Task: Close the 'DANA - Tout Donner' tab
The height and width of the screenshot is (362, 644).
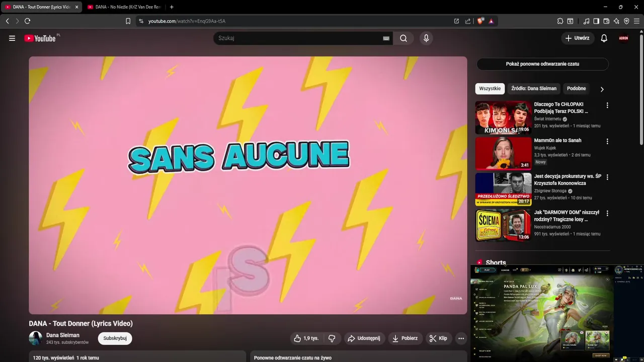Action: pos(77,7)
